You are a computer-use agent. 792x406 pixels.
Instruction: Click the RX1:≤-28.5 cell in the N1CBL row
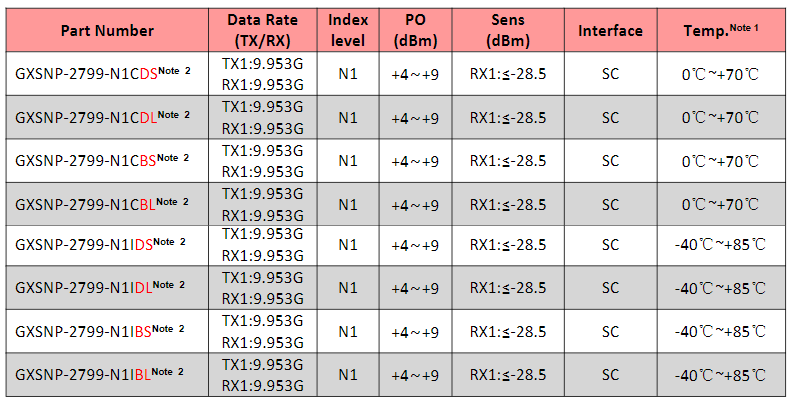click(x=508, y=205)
